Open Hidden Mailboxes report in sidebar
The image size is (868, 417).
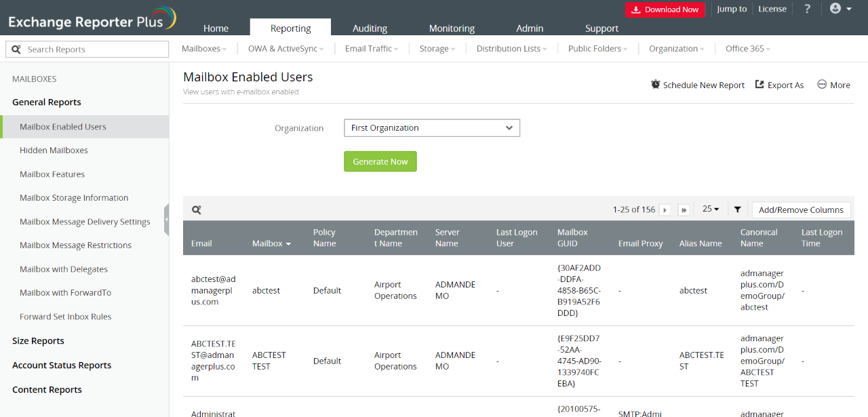(54, 151)
